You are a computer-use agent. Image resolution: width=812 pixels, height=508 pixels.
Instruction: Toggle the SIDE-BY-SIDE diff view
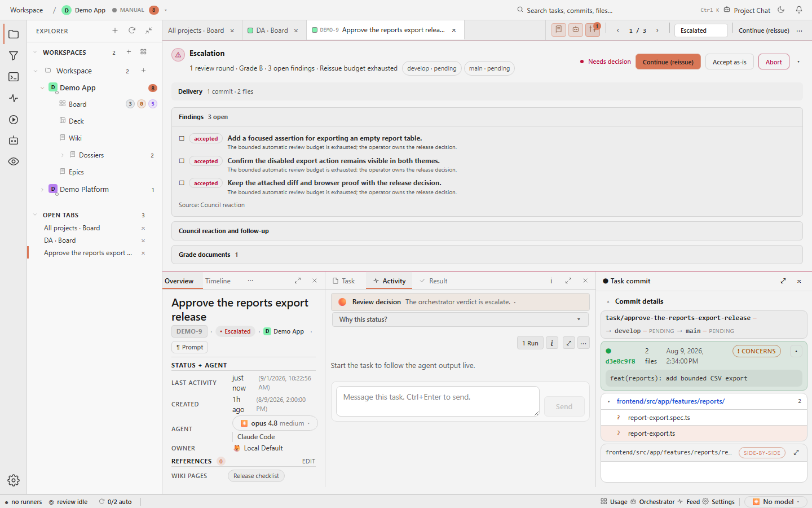pos(762,453)
